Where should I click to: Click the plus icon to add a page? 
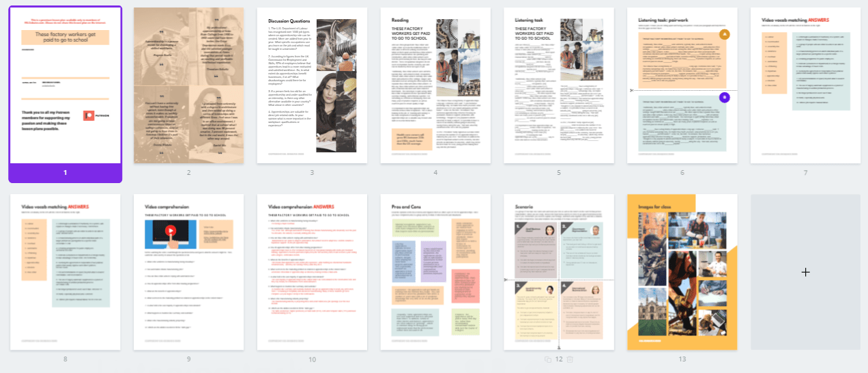click(805, 272)
